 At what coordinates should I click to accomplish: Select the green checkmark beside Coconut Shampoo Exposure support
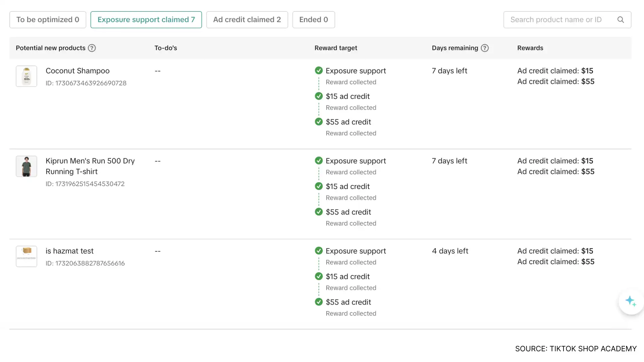(319, 70)
